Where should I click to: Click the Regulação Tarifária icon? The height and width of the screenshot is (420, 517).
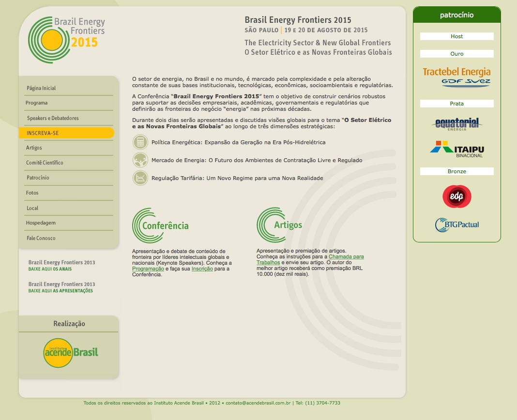point(140,178)
